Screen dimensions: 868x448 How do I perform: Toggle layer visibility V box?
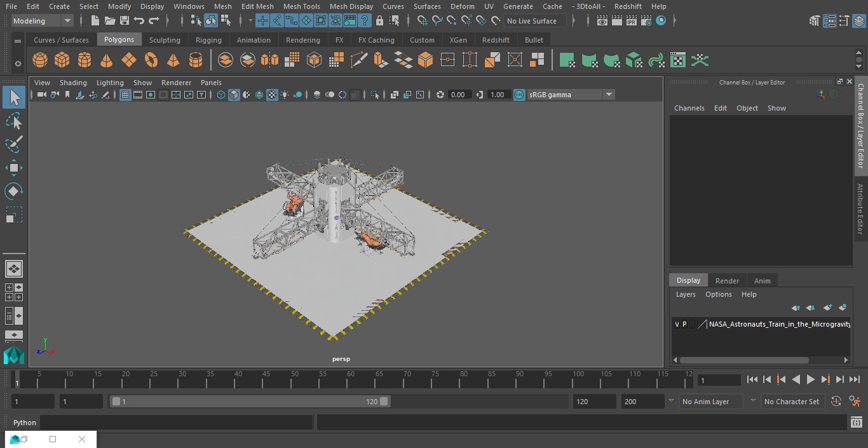[x=677, y=324]
